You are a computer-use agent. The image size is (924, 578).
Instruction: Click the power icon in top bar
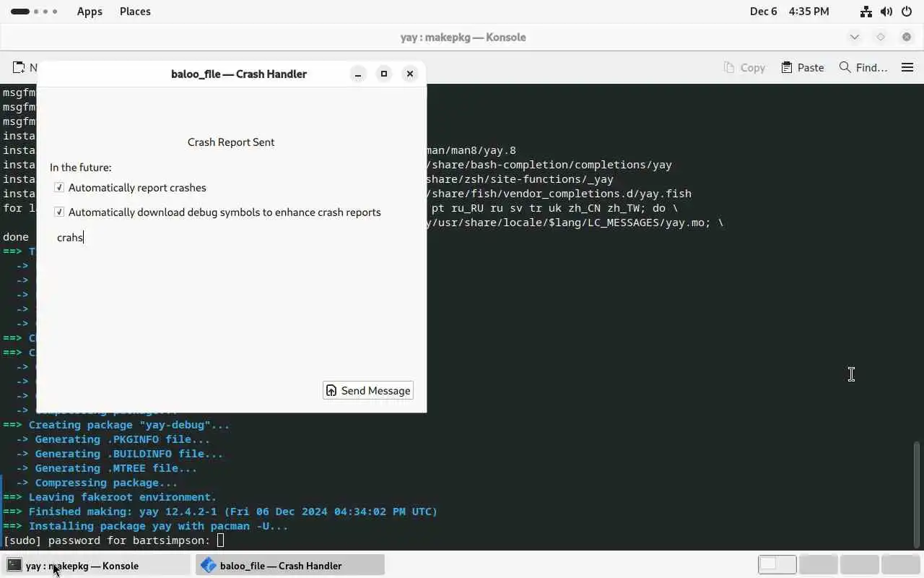907,12
